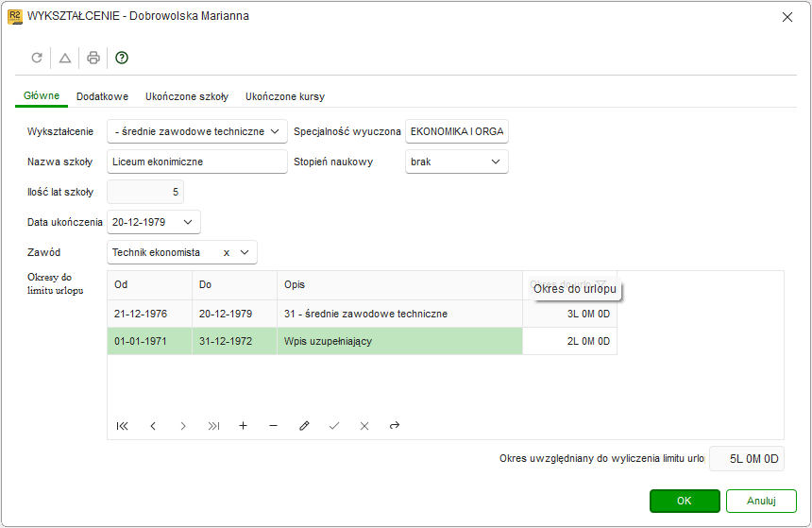Open the Data ukończenia date picker
Viewport: 812px width, 528px height.
[188, 222]
